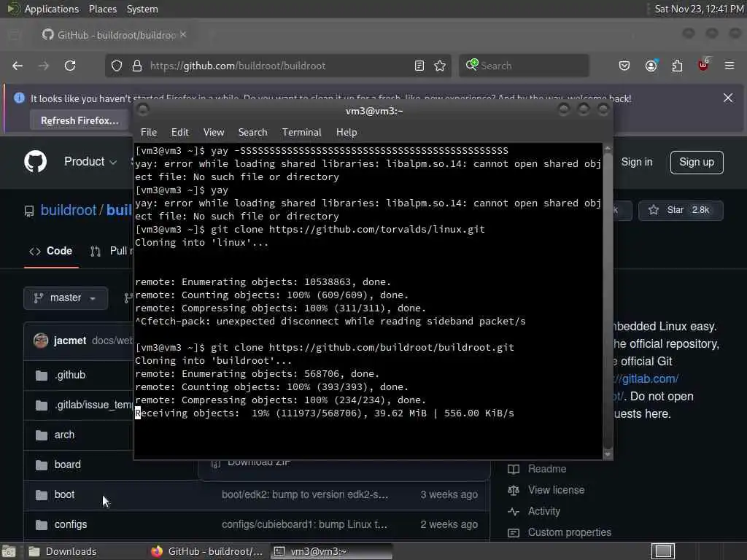This screenshot has width=747, height=560.
Task: Open the Firefox hamburger application menu
Action: point(729,66)
